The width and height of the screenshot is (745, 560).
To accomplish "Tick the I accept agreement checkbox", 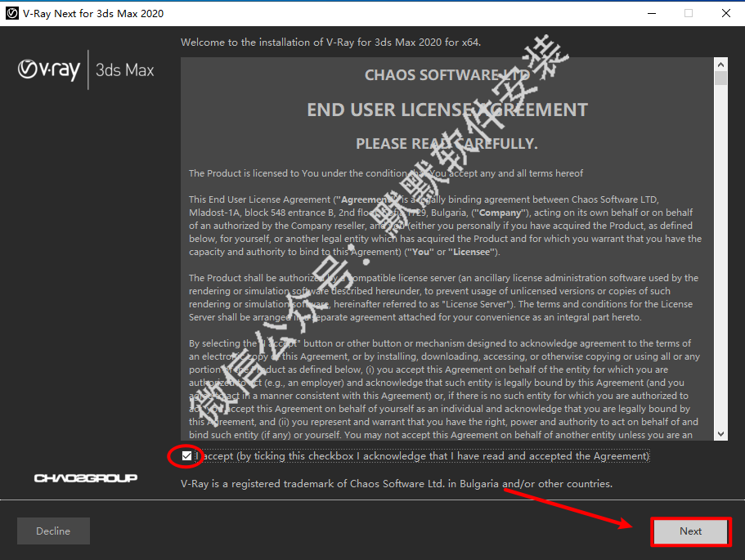I will 188,455.
